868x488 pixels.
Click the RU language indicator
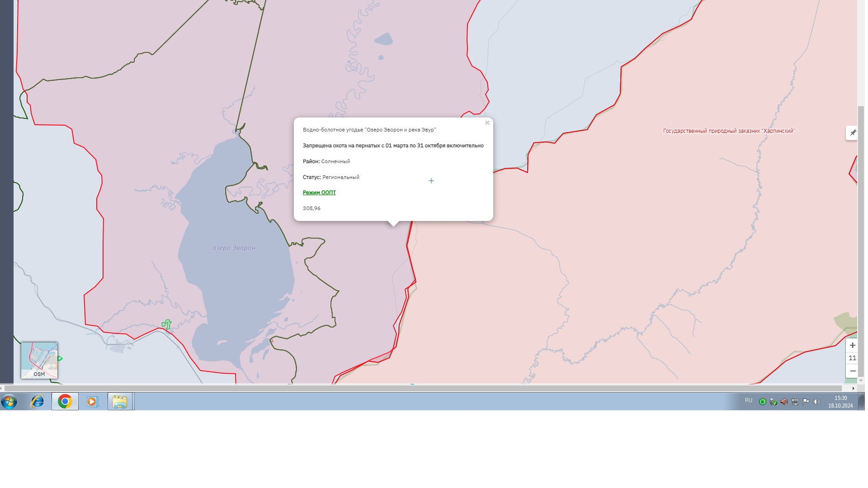click(749, 400)
